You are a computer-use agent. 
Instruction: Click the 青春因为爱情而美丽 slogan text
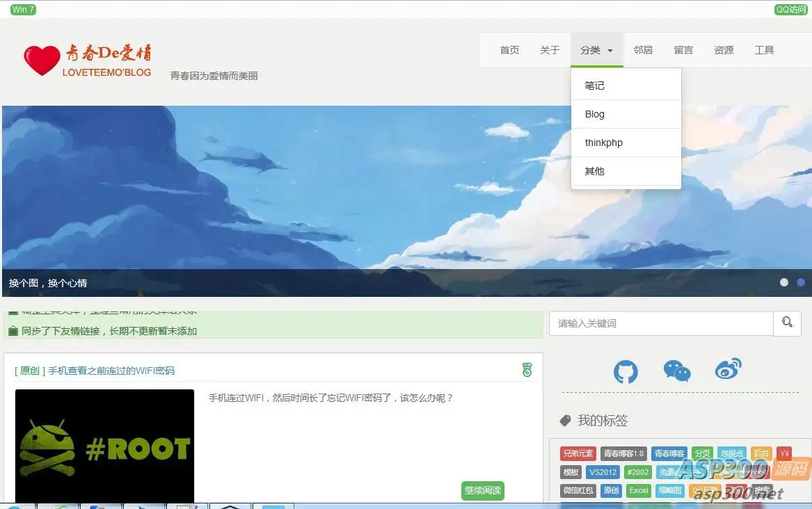click(x=214, y=76)
